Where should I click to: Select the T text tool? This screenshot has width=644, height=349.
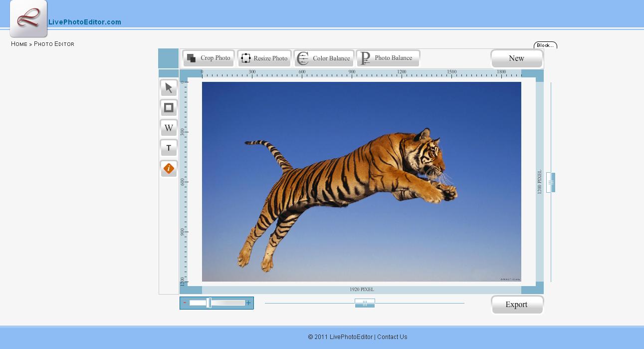pos(169,148)
